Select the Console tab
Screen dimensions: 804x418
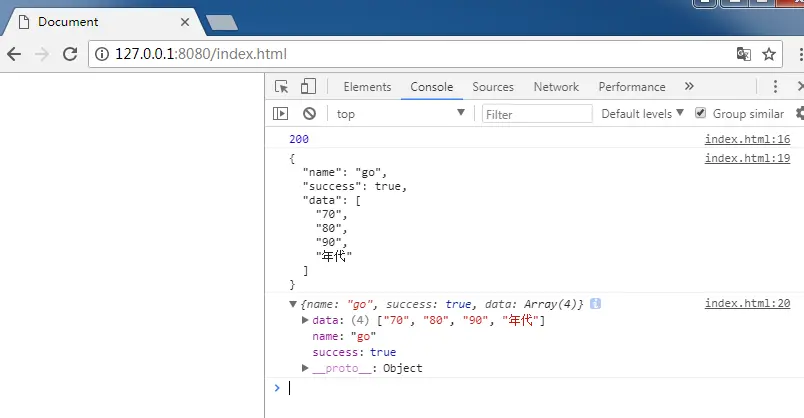point(432,87)
